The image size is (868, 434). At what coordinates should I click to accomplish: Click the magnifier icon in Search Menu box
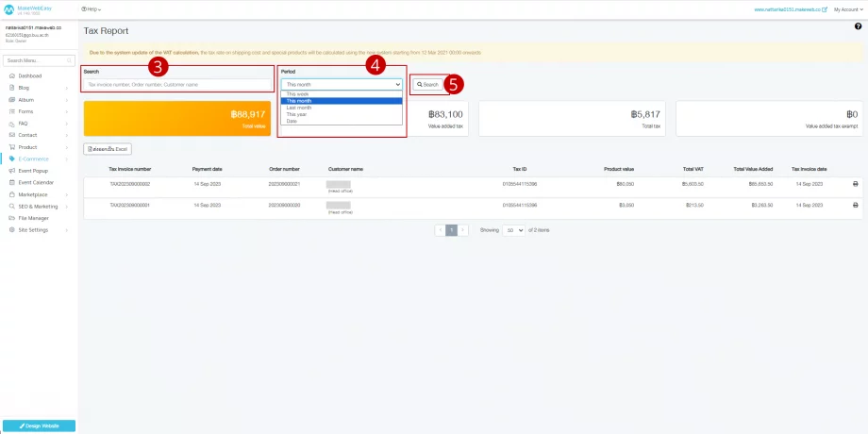coord(69,60)
